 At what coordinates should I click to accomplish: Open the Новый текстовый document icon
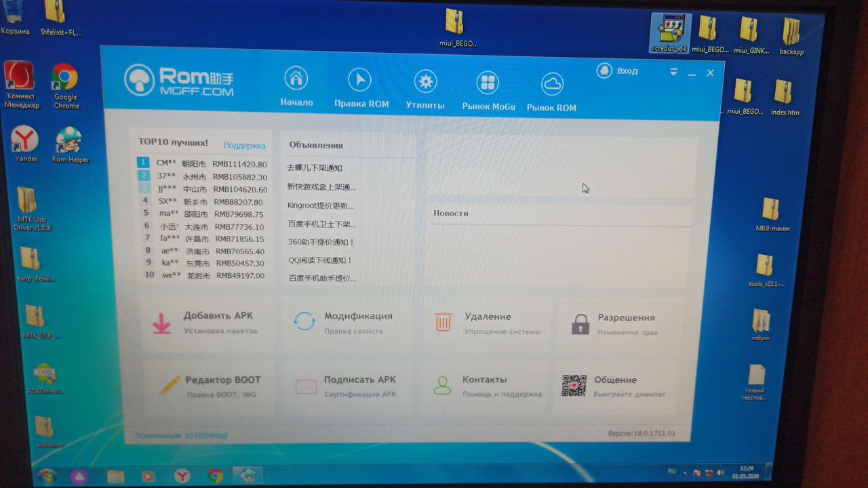coord(755,383)
